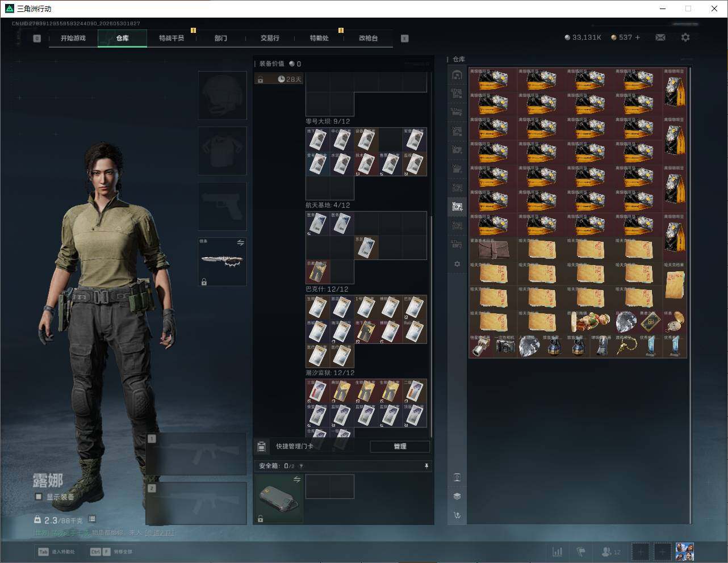Image resolution: width=728 pixels, height=563 pixels.
Task: Click the 管理 button
Action: point(400,447)
